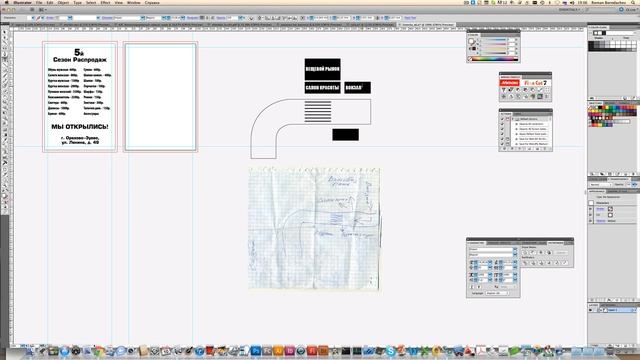
Task: Click the Mimaki logo in FineCut panel
Action: point(510,83)
